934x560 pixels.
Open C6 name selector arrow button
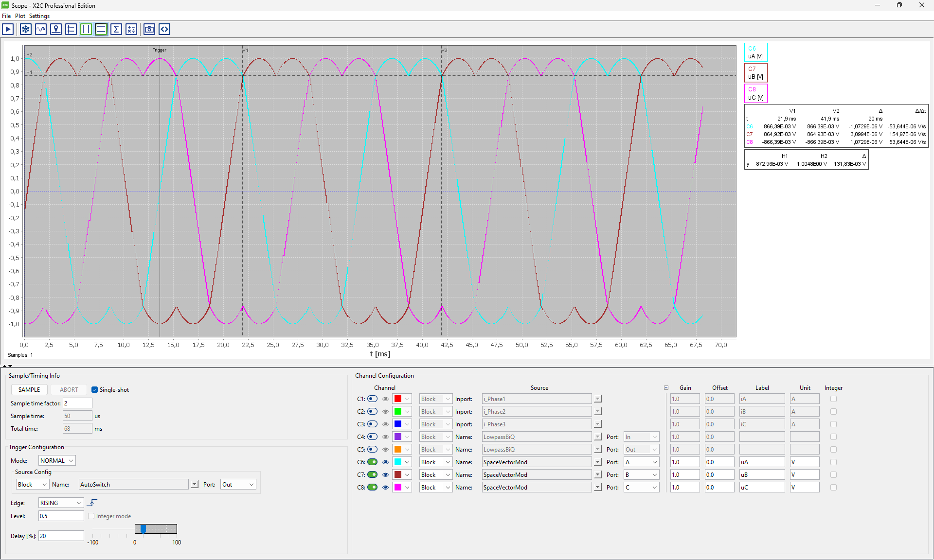click(x=598, y=462)
